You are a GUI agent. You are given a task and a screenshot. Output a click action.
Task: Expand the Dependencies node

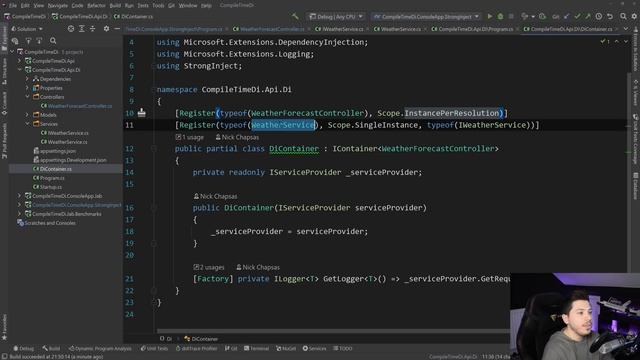click(27, 79)
